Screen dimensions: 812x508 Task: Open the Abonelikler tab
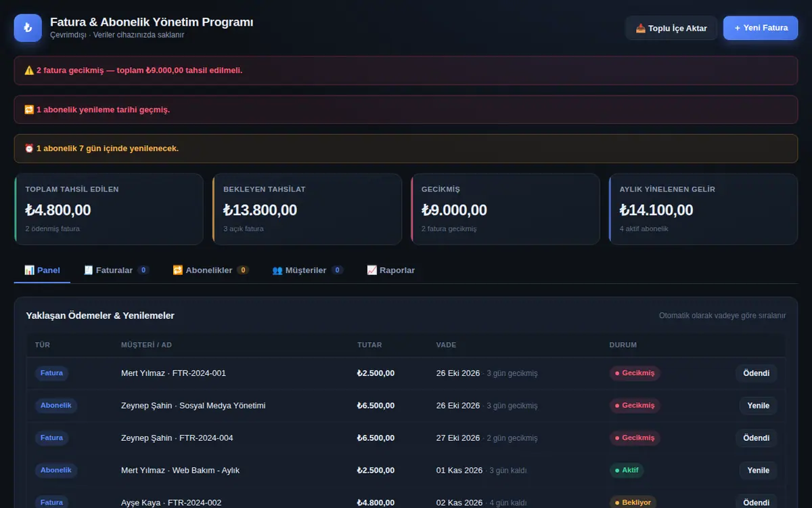211,270
